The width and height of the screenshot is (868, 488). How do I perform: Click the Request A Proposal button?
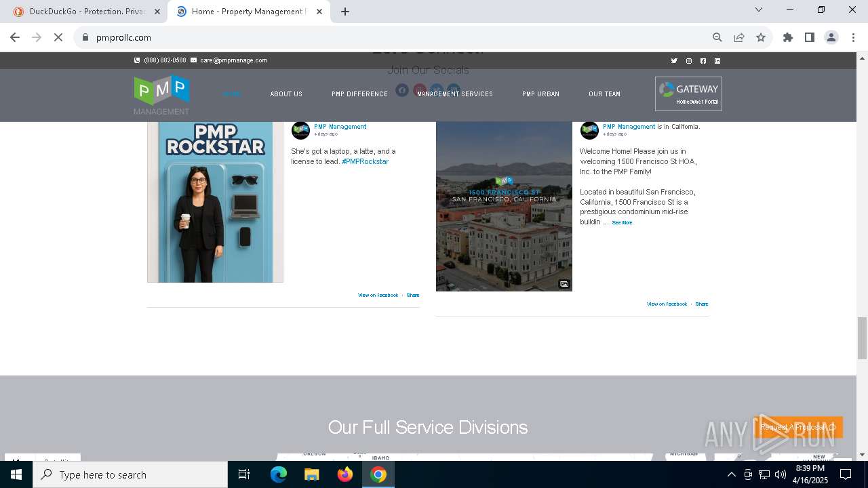798,427
